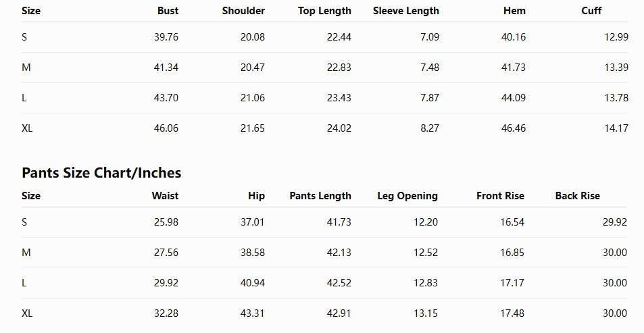Select the hem value 44.09
Viewport: 644px width, 333px height.
[x=514, y=98]
